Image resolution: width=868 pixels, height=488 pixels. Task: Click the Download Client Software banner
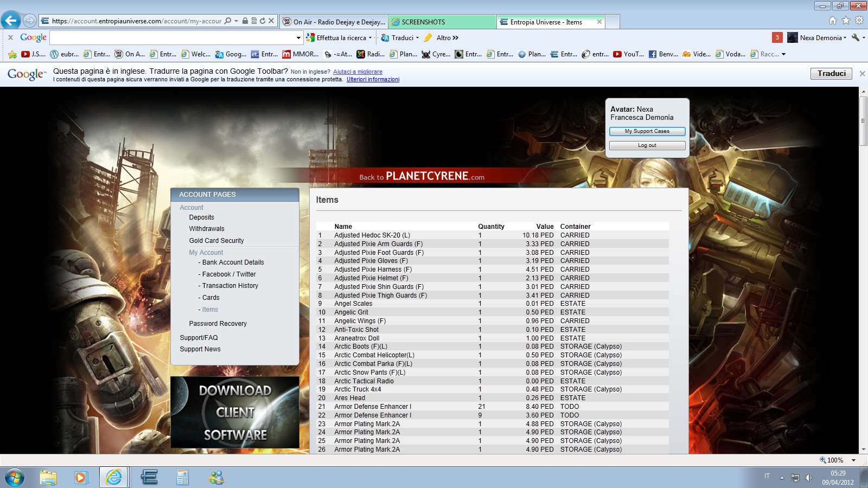235,412
